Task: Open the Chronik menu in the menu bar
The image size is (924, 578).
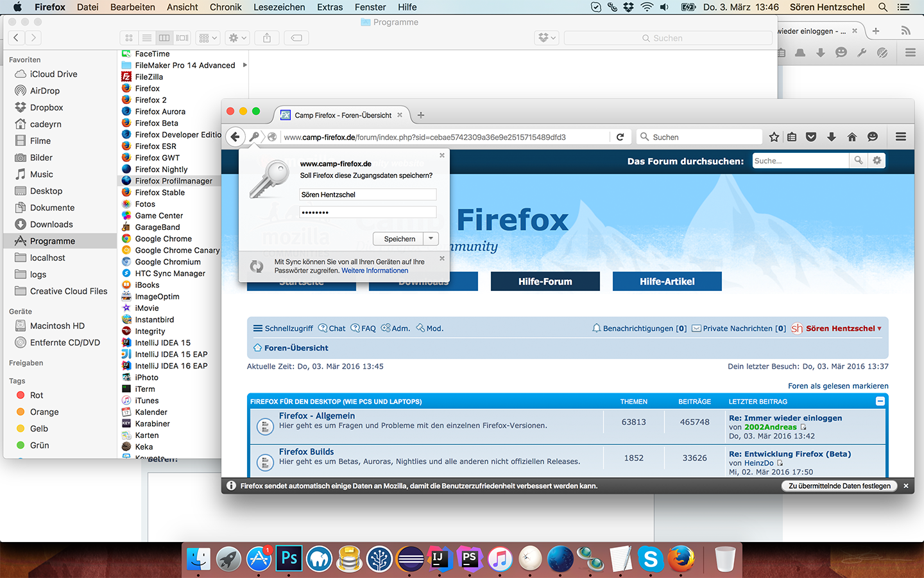Action: pos(225,7)
